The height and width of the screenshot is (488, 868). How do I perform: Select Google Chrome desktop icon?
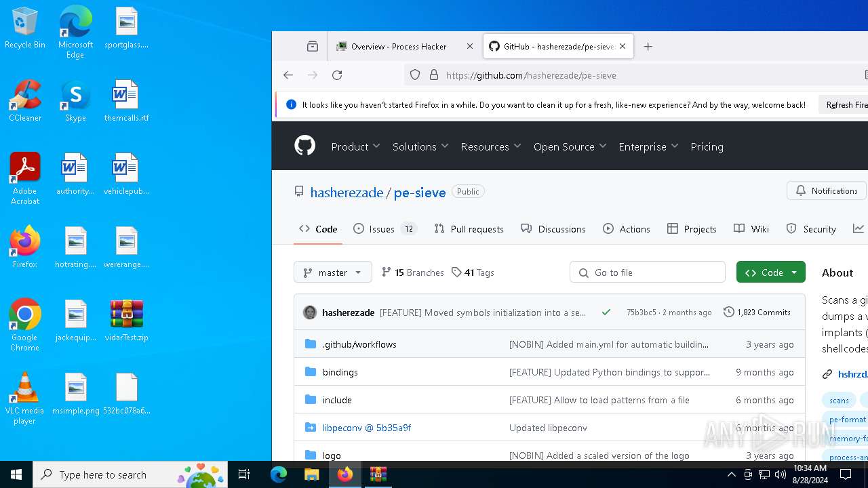click(x=25, y=325)
